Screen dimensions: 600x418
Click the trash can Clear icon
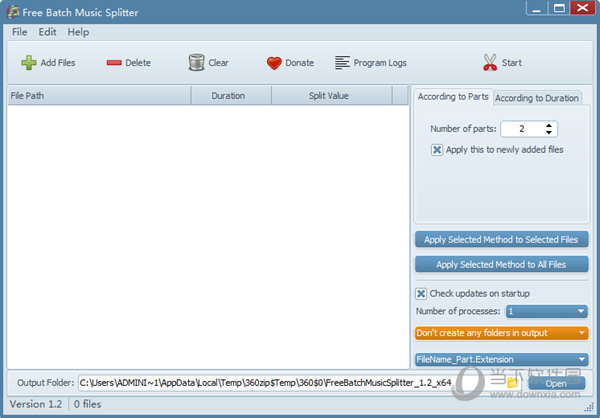(196, 62)
